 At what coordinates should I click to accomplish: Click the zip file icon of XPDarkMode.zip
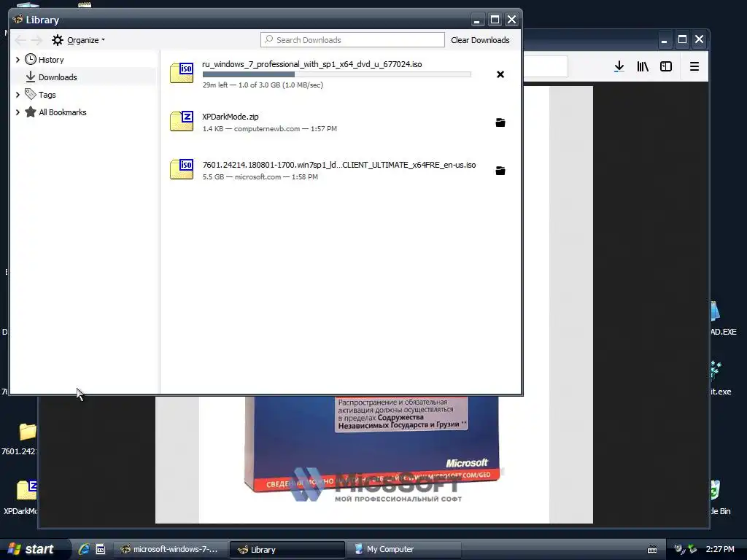(x=182, y=122)
